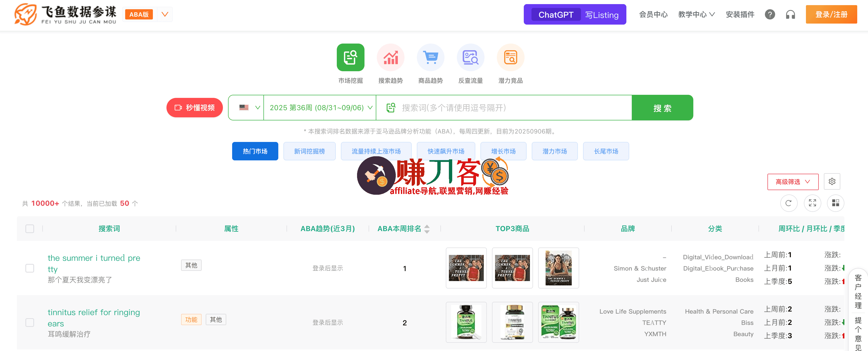
Task: Select the 潜力竞品 competitor icon
Action: (x=510, y=57)
